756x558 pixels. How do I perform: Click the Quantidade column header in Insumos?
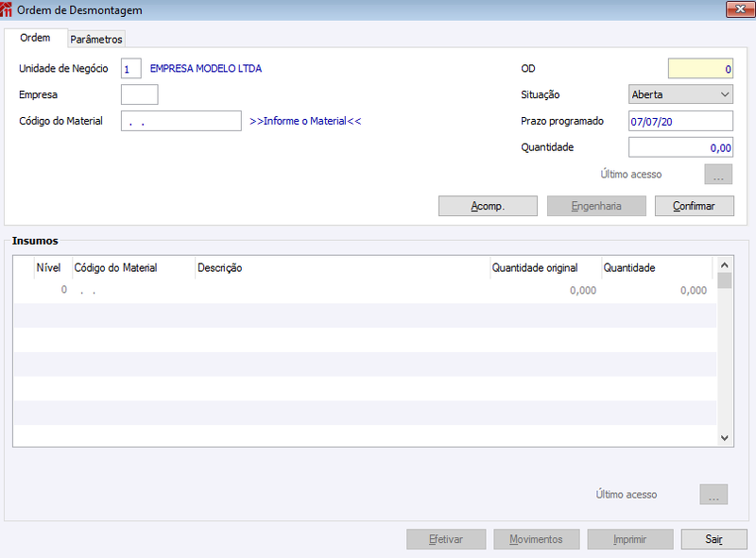pos(657,268)
